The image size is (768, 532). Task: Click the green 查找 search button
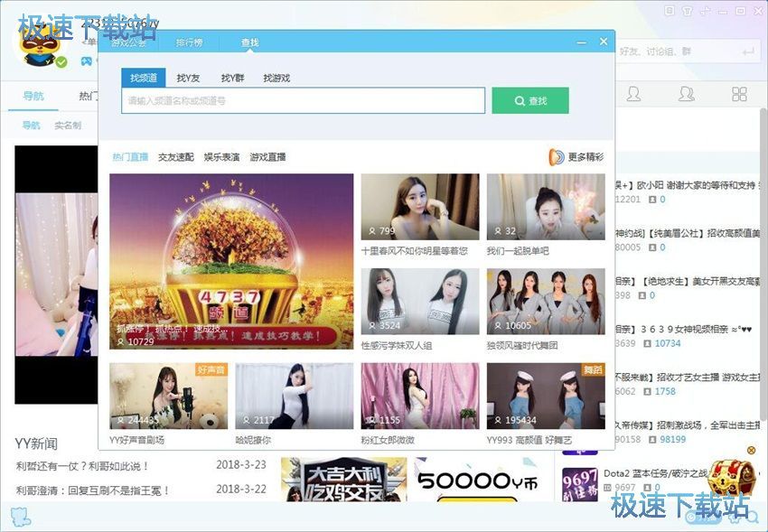[x=530, y=101]
